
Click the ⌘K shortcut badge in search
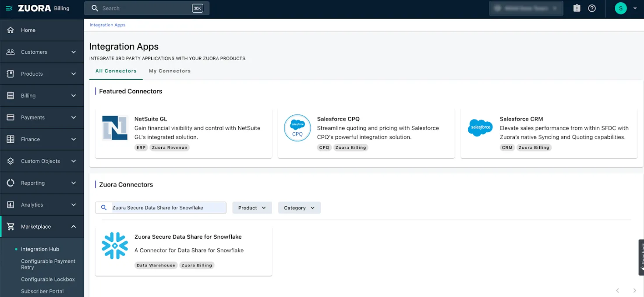[198, 8]
